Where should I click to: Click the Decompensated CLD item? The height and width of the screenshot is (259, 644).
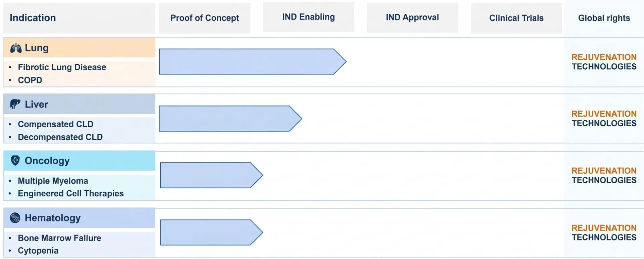point(60,137)
